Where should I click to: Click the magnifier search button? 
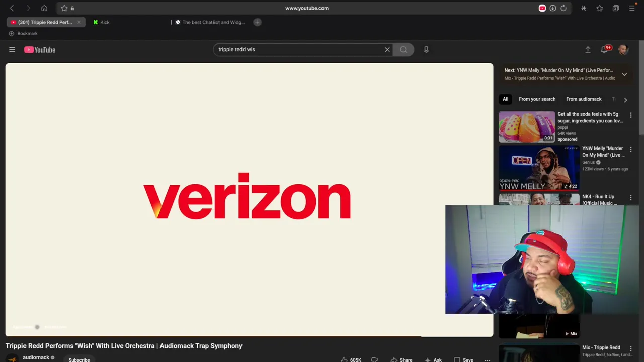click(404, 49)
